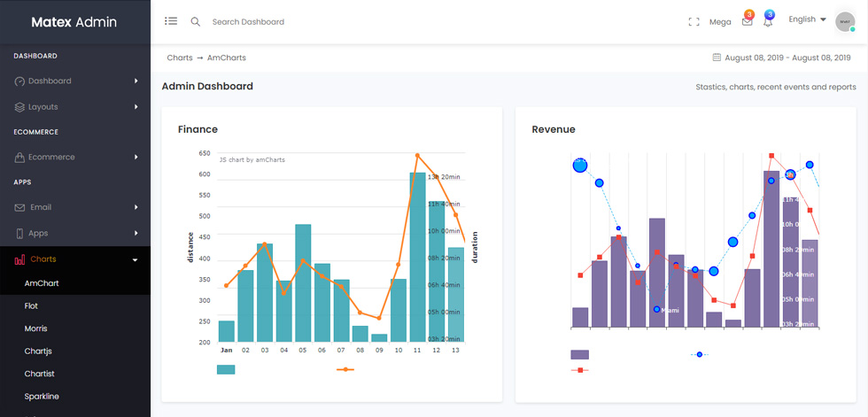This screenshot has width=868, height=417.
Task: Click the Revenue card title
Action: [554, 129]
